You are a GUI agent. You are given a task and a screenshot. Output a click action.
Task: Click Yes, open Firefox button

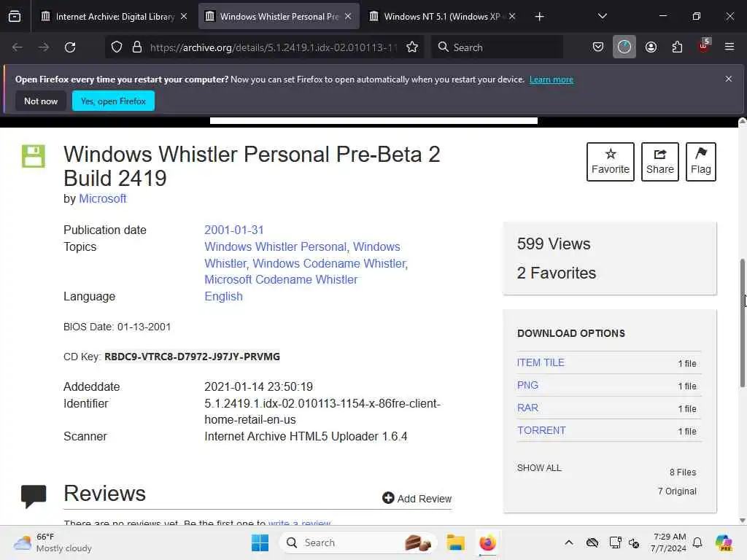(x=113, y=101)
